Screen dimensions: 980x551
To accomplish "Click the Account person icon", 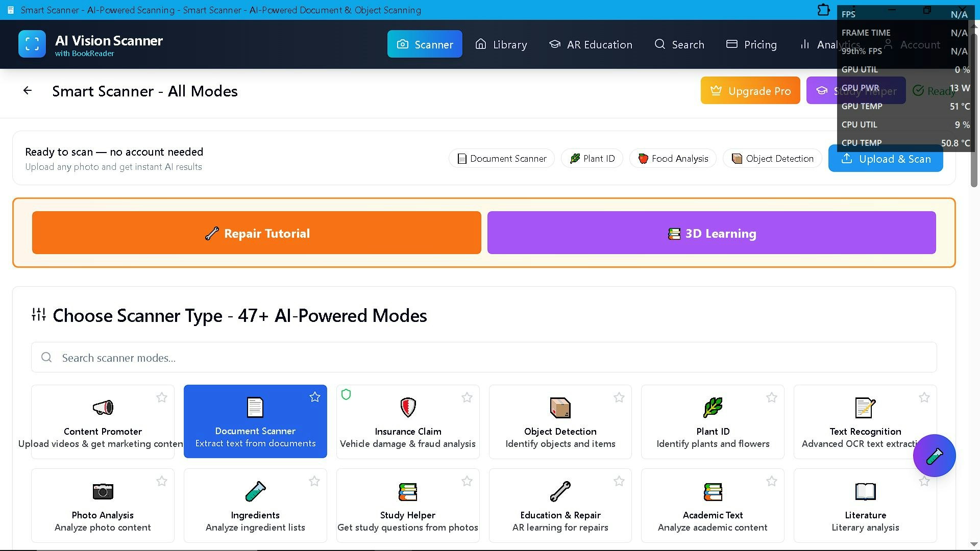I will 889,44.
